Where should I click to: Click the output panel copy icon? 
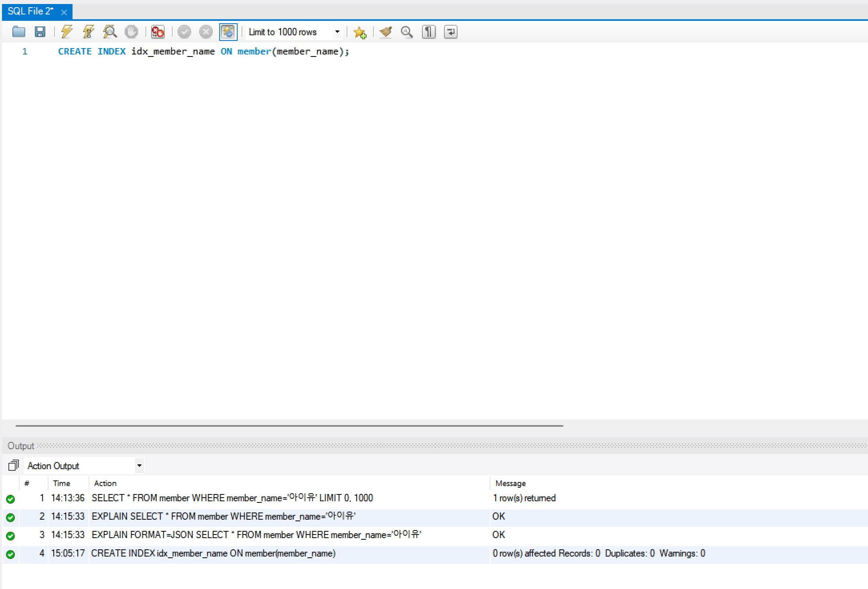click(x=13, y=466)
